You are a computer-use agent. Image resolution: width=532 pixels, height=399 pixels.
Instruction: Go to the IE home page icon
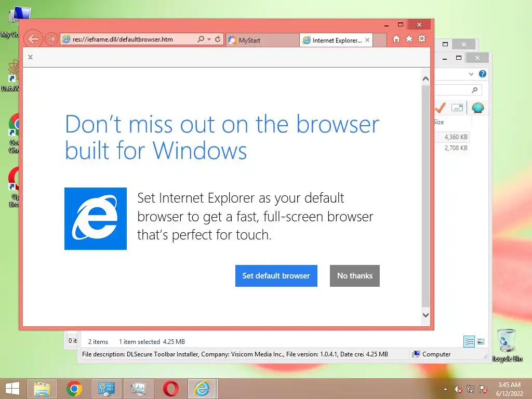[396, 38]
